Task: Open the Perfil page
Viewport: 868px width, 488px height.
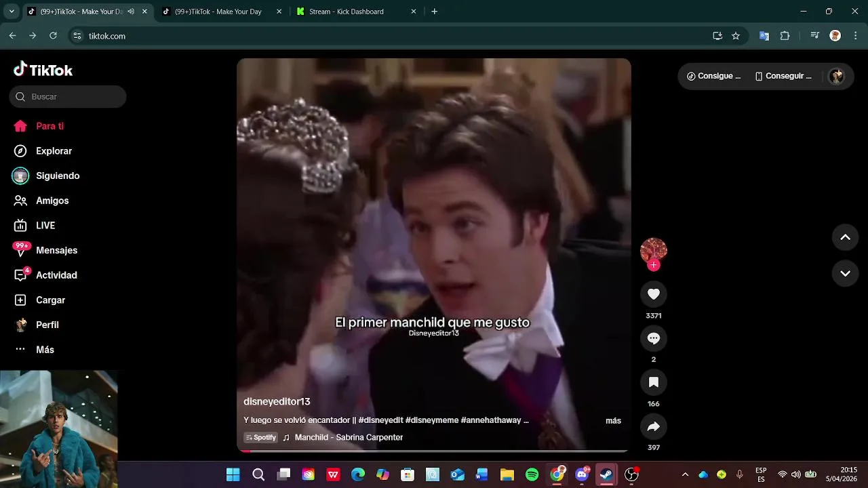Action: pos(47,325)
